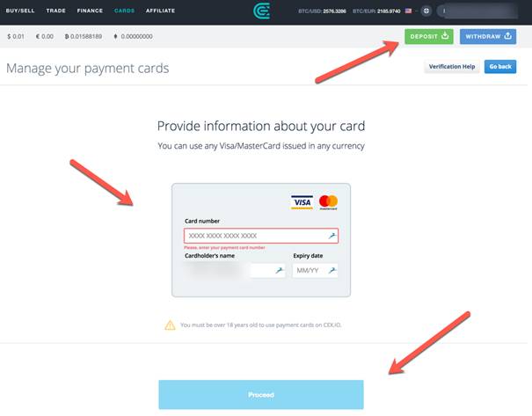Click the key icon in Expiry date field
The height and width of the screenshot is (416, 532).
(332, 270)
